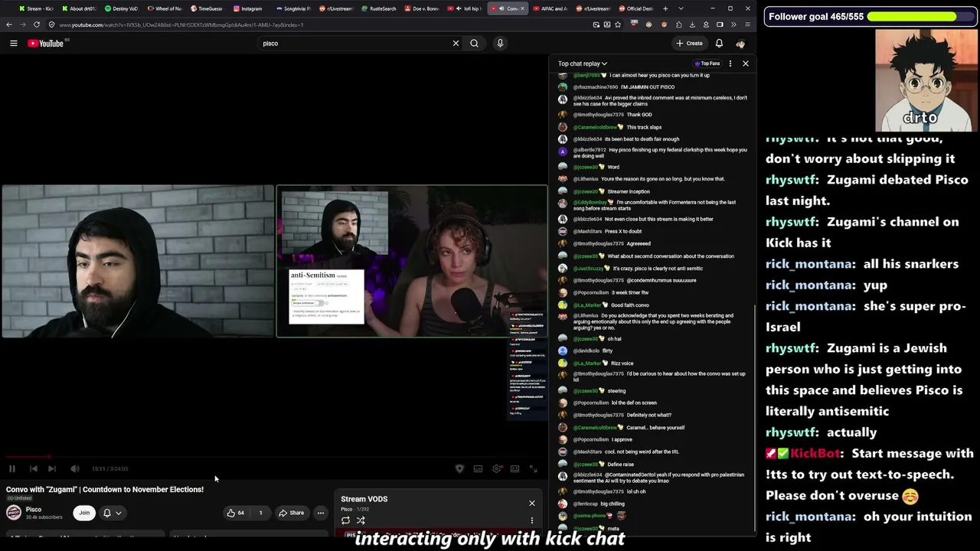This screenshot has width=980, height=551.
Task: Click the video title Convo with Zugami
Action: pyautogui.click(x=105, y=490)
